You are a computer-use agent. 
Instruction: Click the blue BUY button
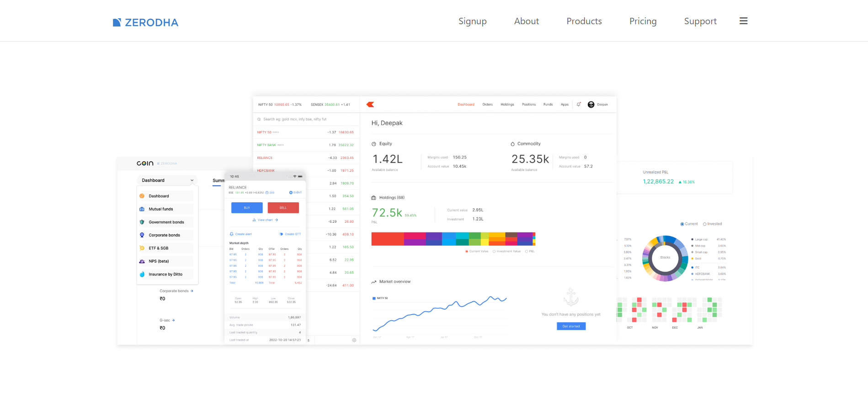click(x=247, y=208)
